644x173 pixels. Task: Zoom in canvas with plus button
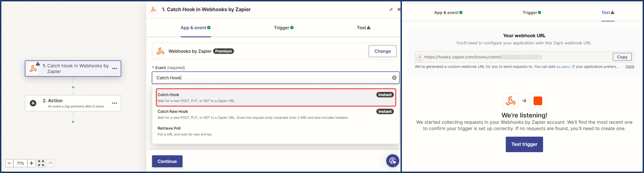click(31, 163)
